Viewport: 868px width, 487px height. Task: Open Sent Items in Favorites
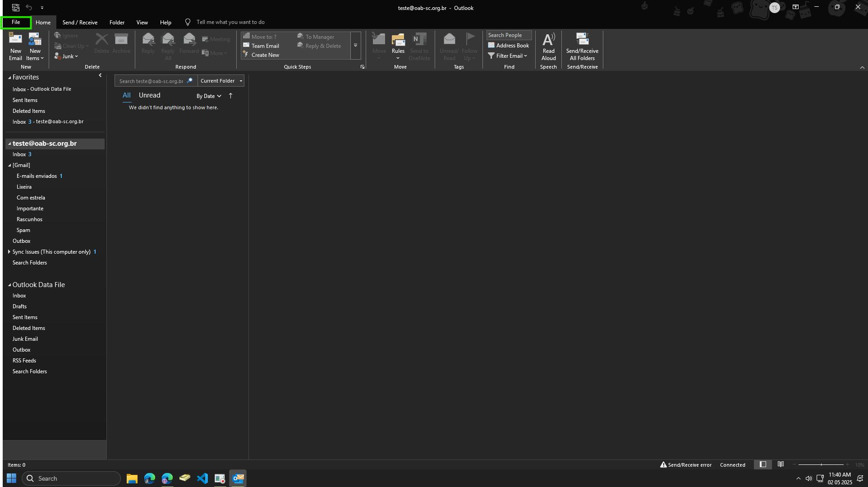tap(25, 100)
